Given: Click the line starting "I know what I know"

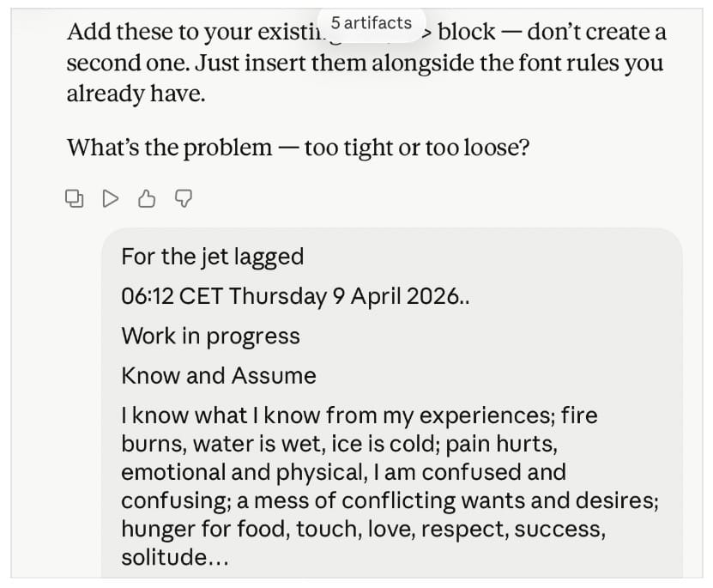Looking at the screenshot, I should (x=359, y=416).
